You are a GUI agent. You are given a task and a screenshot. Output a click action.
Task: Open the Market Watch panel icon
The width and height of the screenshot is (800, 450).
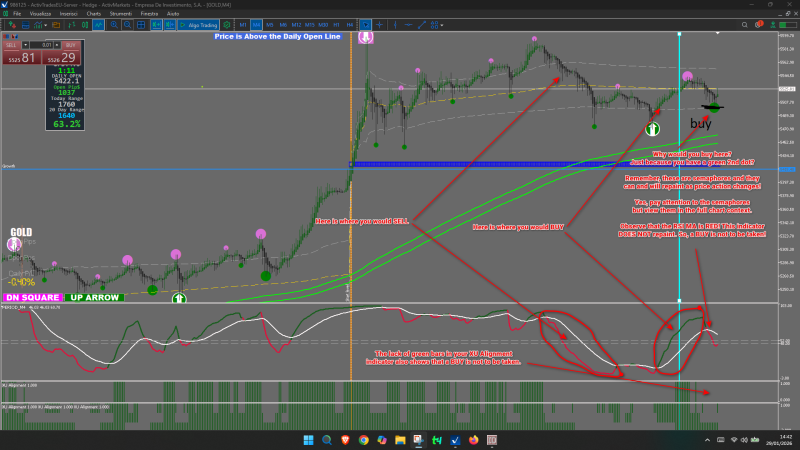pyautogui.click(x=26, y=25)
